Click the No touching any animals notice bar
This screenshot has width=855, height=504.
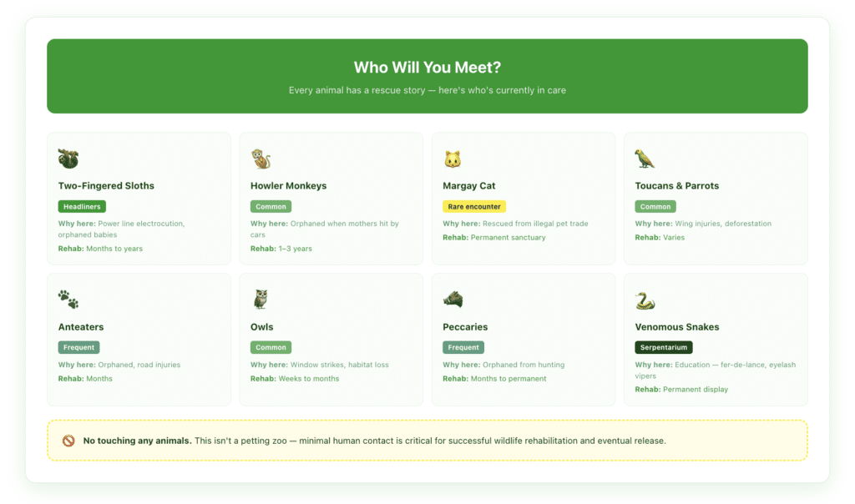pos(427,440)
